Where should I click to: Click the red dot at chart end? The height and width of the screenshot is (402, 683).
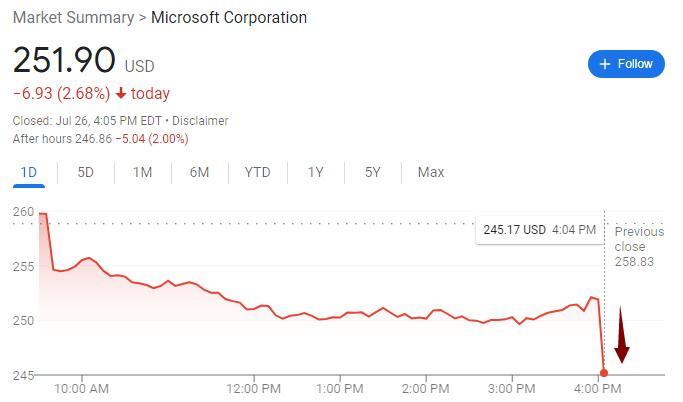(x=604, y=373)
